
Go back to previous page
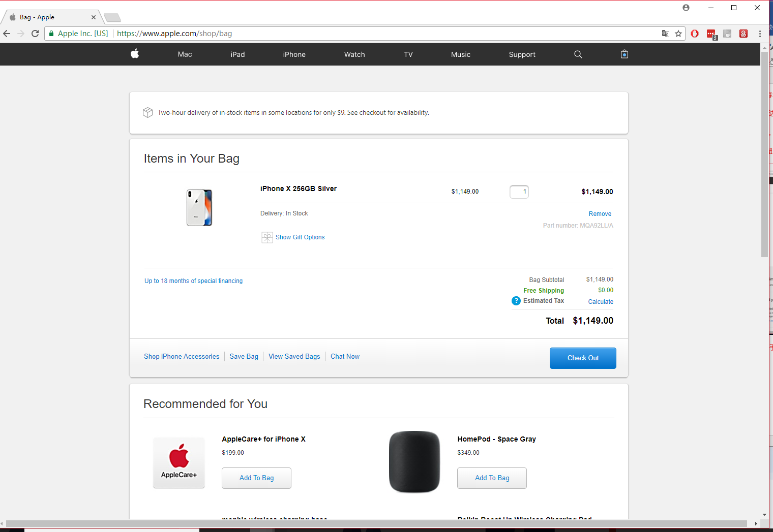click(7, 34)
